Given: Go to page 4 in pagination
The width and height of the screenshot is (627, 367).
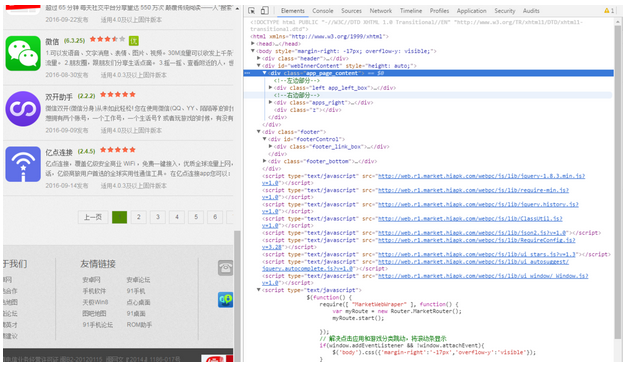Looking at the screenshot, I should click(x=177, y=217).
